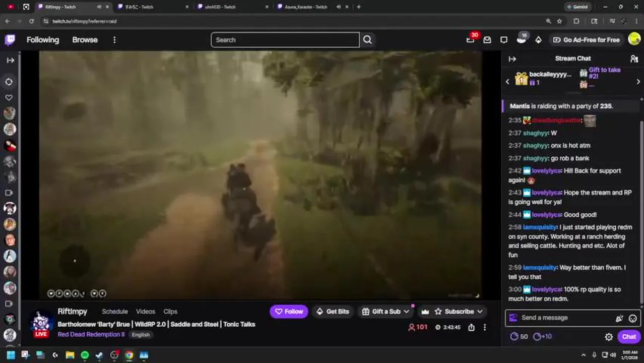Screen dimensions: 644x363
Task: Mute the Asuna_Karaoke tab's audio icon
Action: coord(339,7)
